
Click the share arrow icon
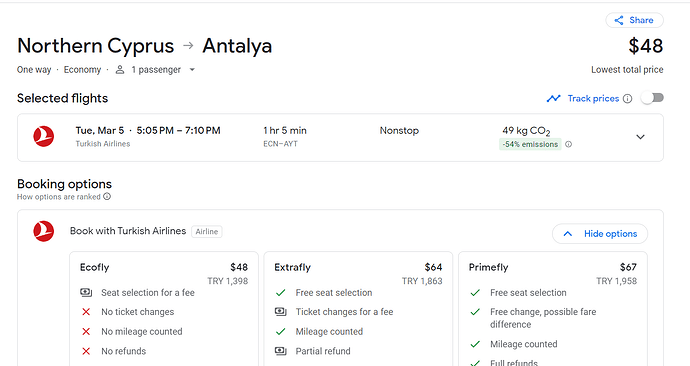[619, 20]
